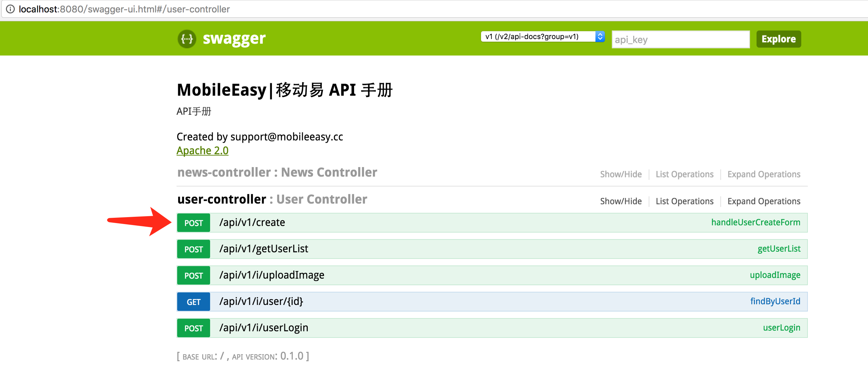Open the handleUserCreateForm operation link
Image resolution: width=868 pixels, height=377 pixels.
(x=756, y=223)
